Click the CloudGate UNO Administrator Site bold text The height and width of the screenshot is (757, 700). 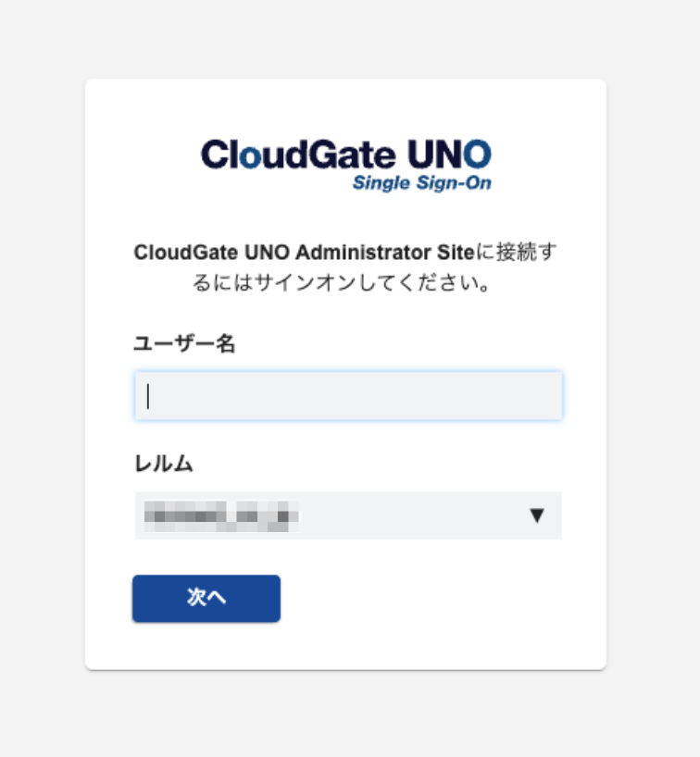(x=304, y=253)
